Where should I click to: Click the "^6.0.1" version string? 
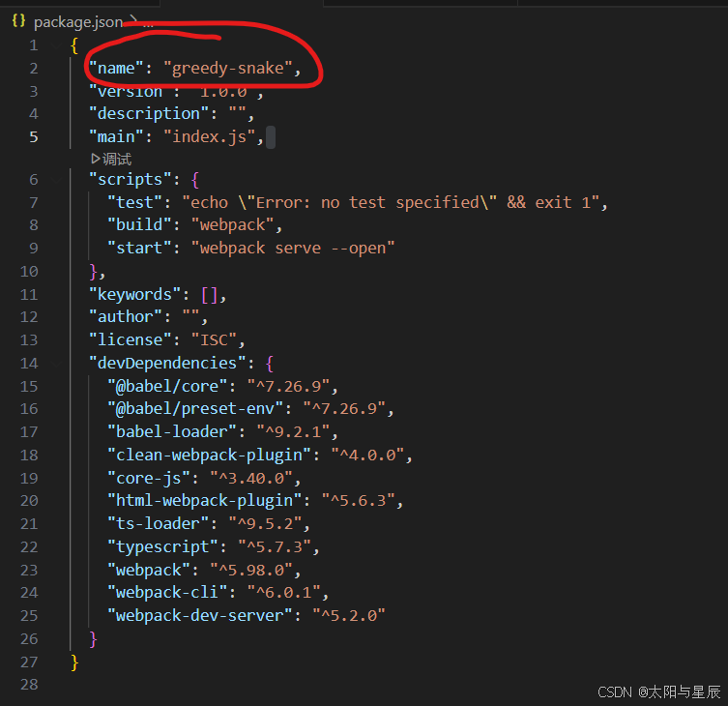pos(283,593)
